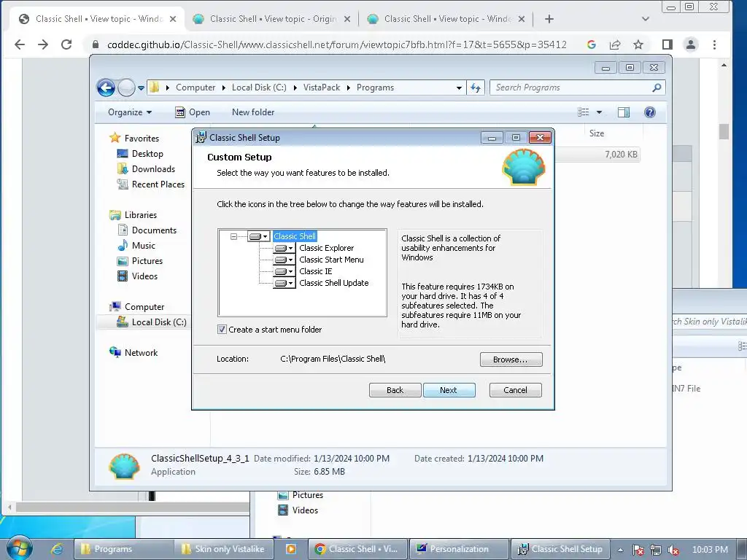Open Chrome profile avatar icon
Viewport: 747px width, 560px height.
[690, 44]
